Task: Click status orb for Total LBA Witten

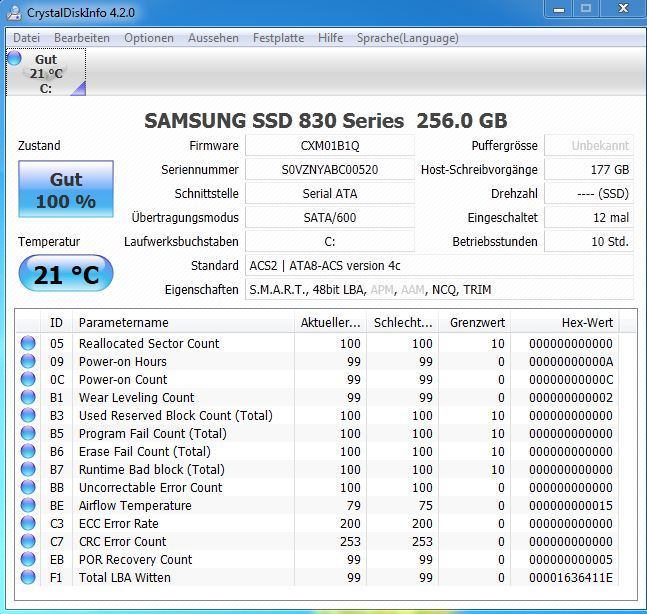Action: click(x=28, y=577)
